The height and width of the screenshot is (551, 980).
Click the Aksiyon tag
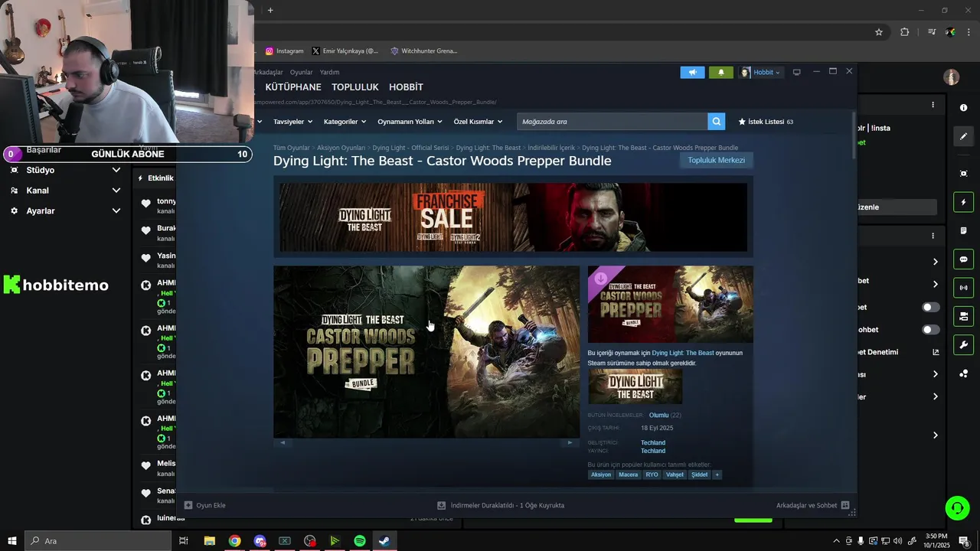click(601, 474)
